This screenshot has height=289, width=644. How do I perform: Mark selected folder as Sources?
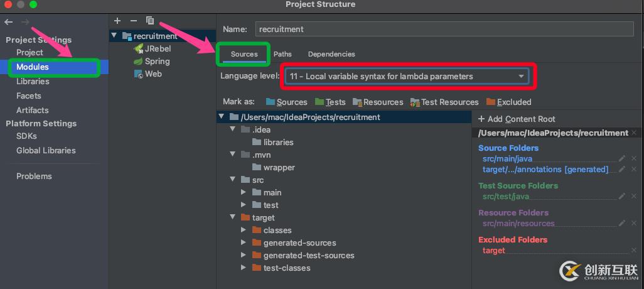click(286, 102)
